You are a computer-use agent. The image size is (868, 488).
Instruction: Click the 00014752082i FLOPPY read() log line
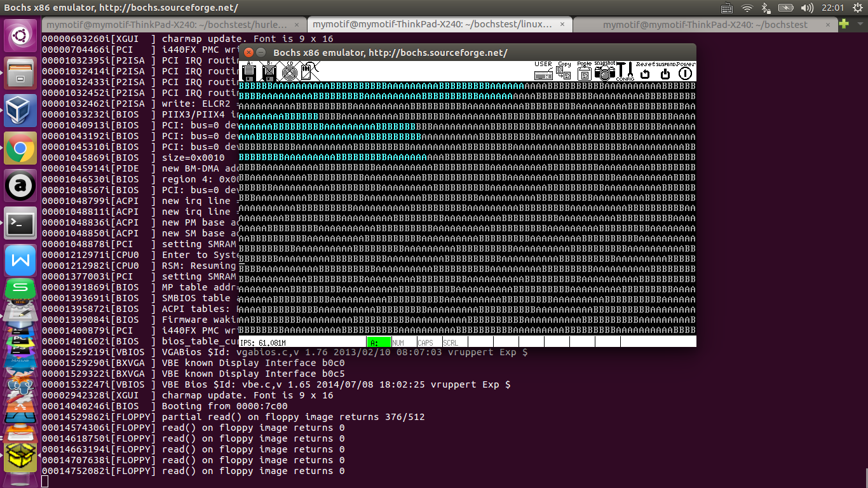(193, 471)
